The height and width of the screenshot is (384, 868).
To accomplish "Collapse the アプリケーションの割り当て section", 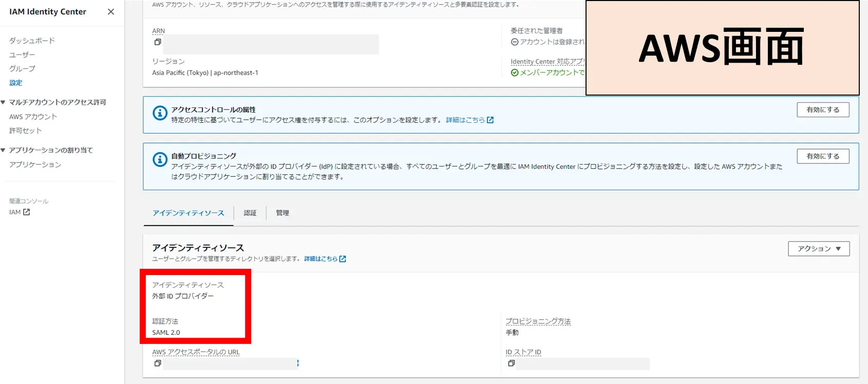I will pyautogui.click(x=3, y=150).
